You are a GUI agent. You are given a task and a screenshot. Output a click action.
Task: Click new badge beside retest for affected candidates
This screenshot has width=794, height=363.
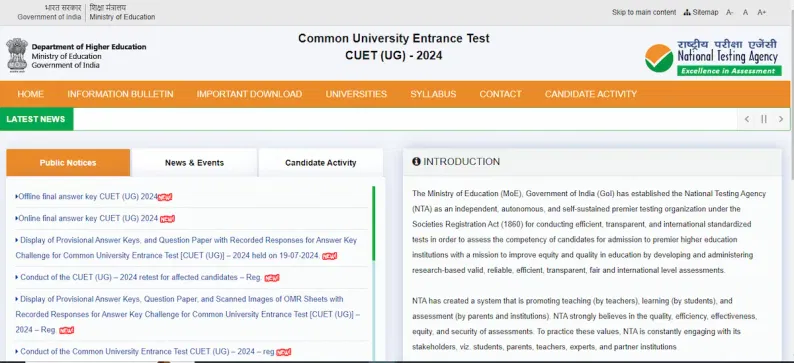click(x=272, y=278)
